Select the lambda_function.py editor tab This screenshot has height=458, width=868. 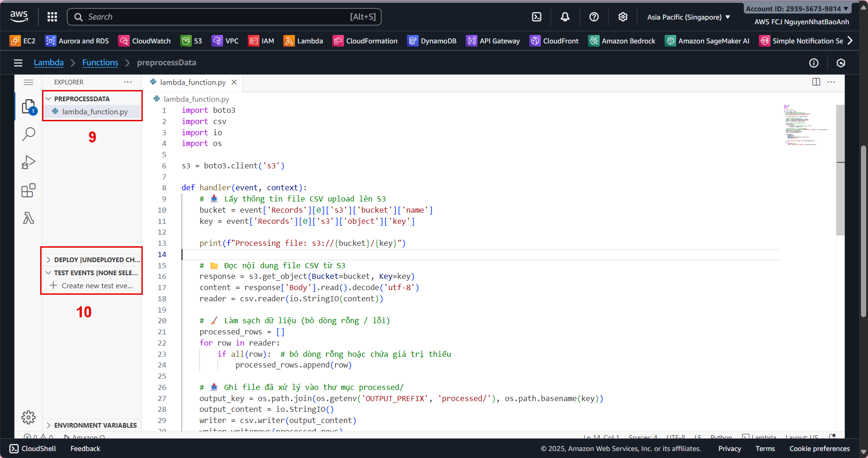[192, 83]
